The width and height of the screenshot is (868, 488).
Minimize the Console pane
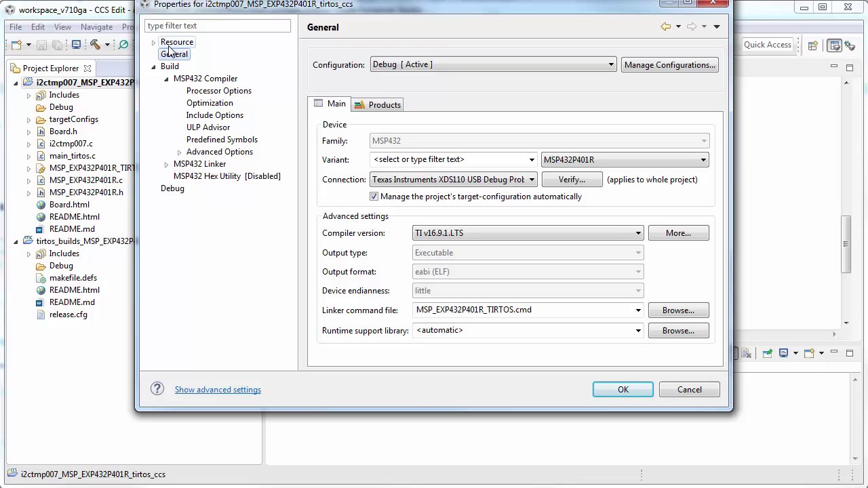click(x=833, y=352)
